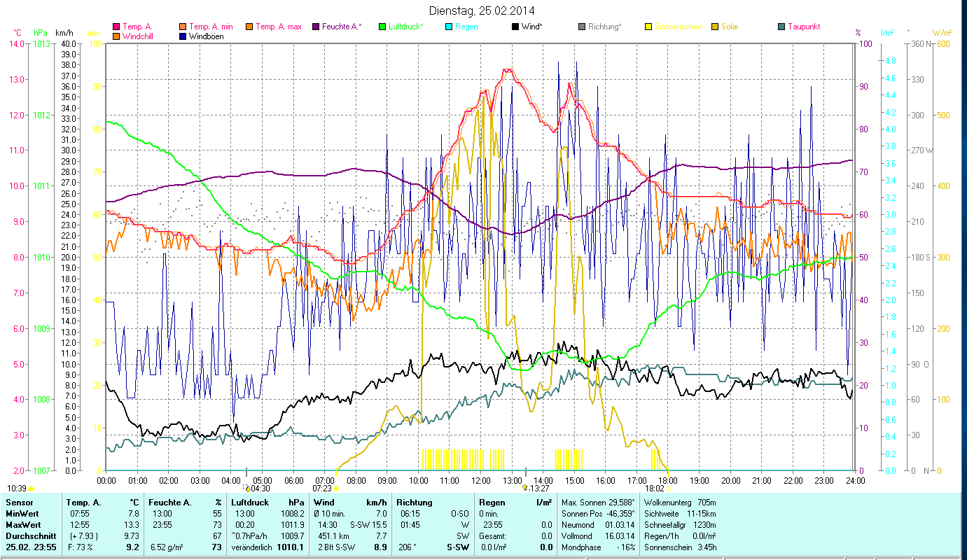Click the chart title Dienstag, 25.02.2014

point(482,11)
